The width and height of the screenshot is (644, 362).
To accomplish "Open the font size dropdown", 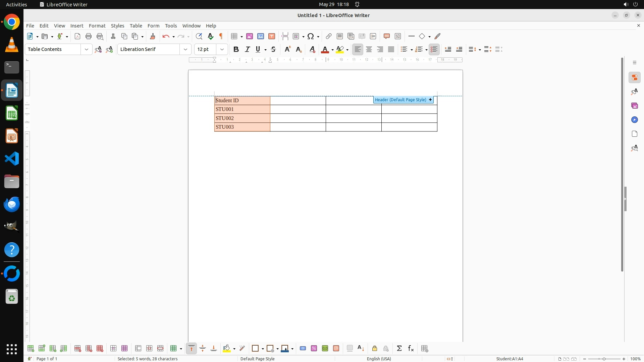I will [x=222, y=50].
